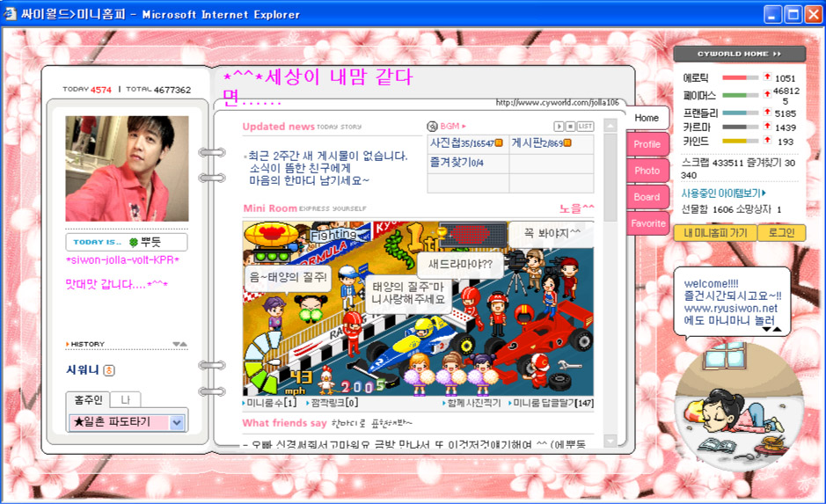This screenshot has height=504, width=826.
Task: Click the 미니룸수[1] link
Action: (271, 403)
